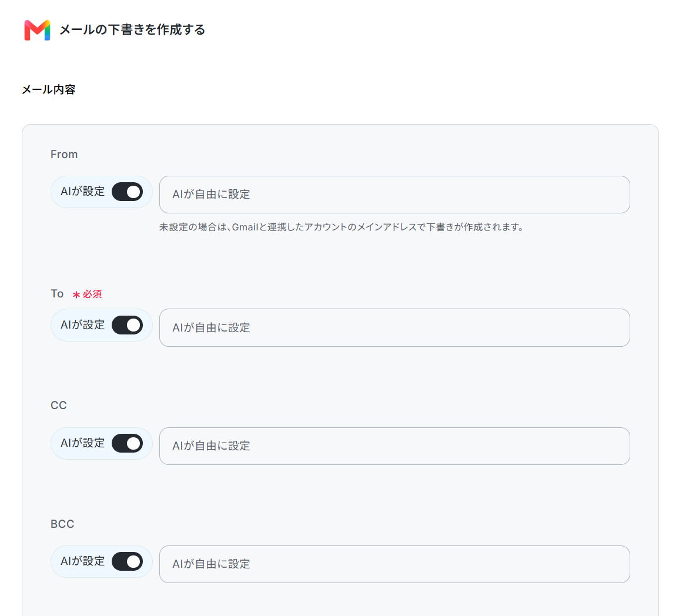Click the "AIが設定" label in To row
Viewport: 679px width, 616px height.
point(83,325)
